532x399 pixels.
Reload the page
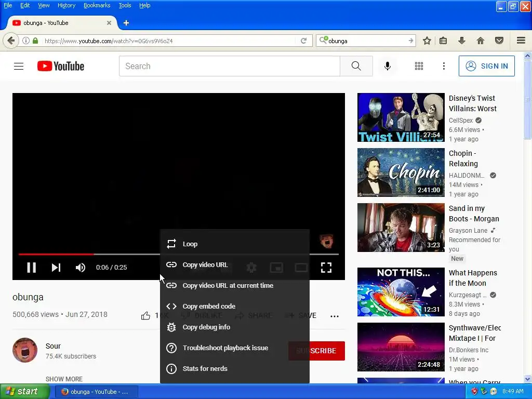pos(303,41)
